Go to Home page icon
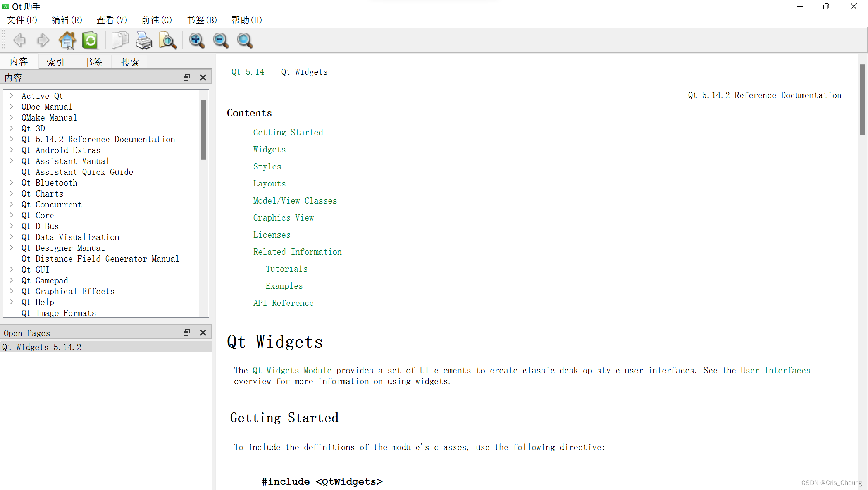Viewport: 868px width, 490px height. 67,40
